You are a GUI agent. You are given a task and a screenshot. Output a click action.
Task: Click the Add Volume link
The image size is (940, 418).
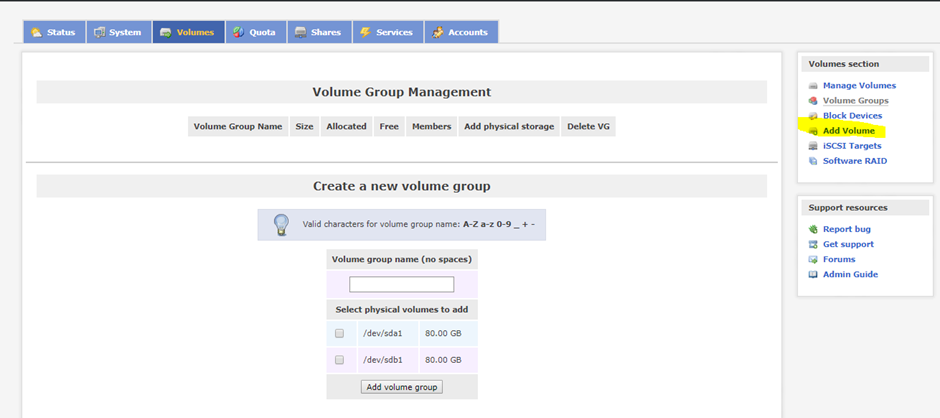pyautogui.click(x=849, y=131)
